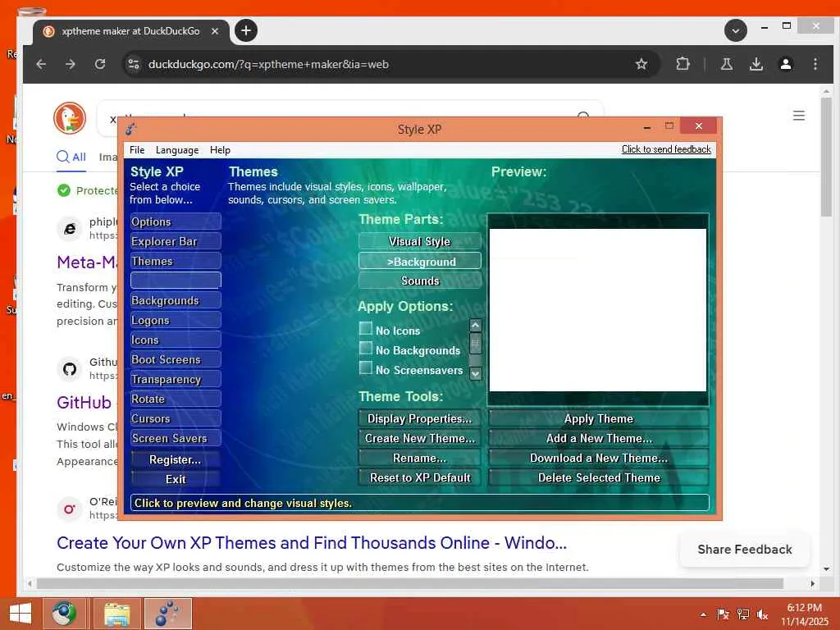Open the Chrome three-dot menu
This screenshot has width=840, height=630.
pyautogui.click(x=815, y=64)
